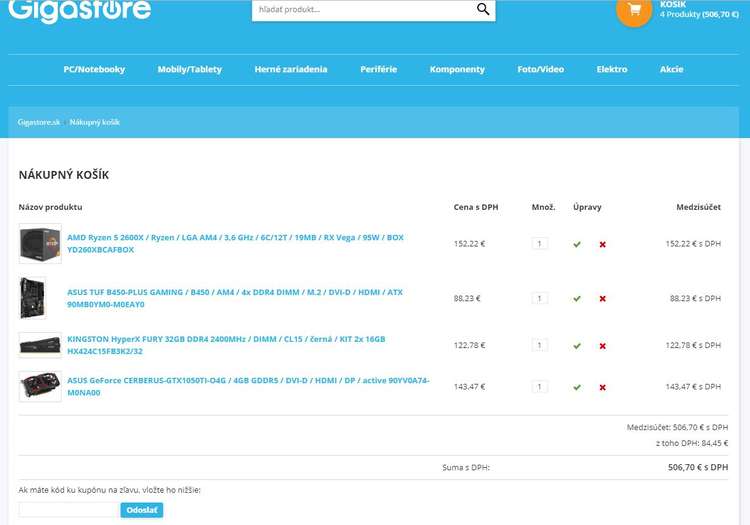Open AMD Ryzen processor thumbnail

[x=40, y=243]
